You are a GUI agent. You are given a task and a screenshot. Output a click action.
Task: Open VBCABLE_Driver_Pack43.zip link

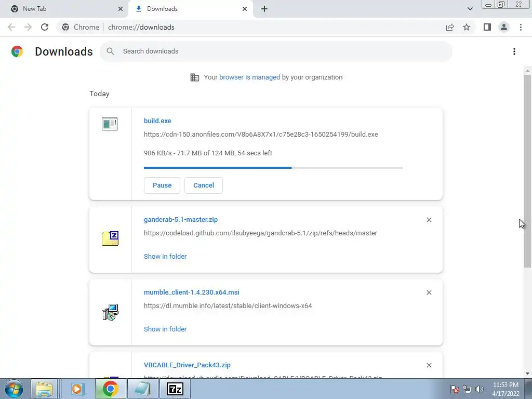pos(187,365)
